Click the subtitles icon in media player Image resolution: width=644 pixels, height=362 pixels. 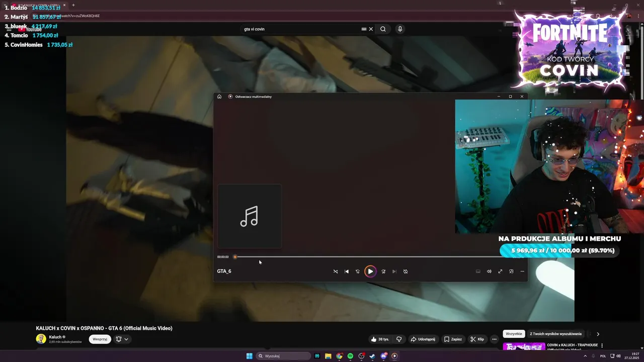pyautogui.click(x=478, y=271)
